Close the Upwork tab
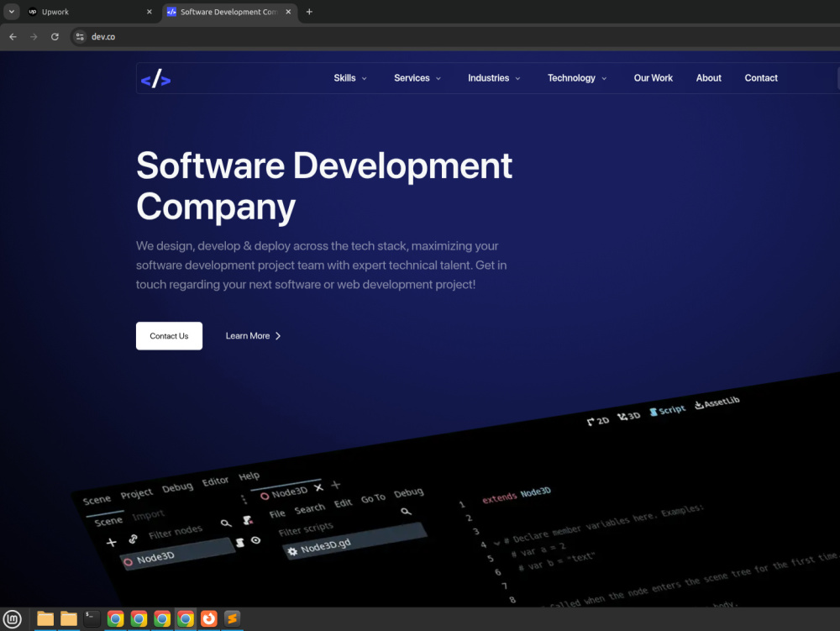The width and height of the screenshot is (840, 631). coord(150,12)
